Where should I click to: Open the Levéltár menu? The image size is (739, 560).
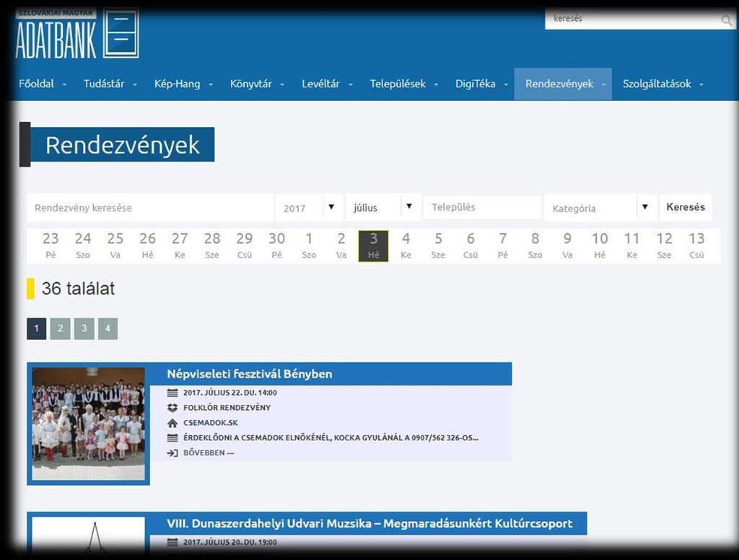tap(327, 84)
